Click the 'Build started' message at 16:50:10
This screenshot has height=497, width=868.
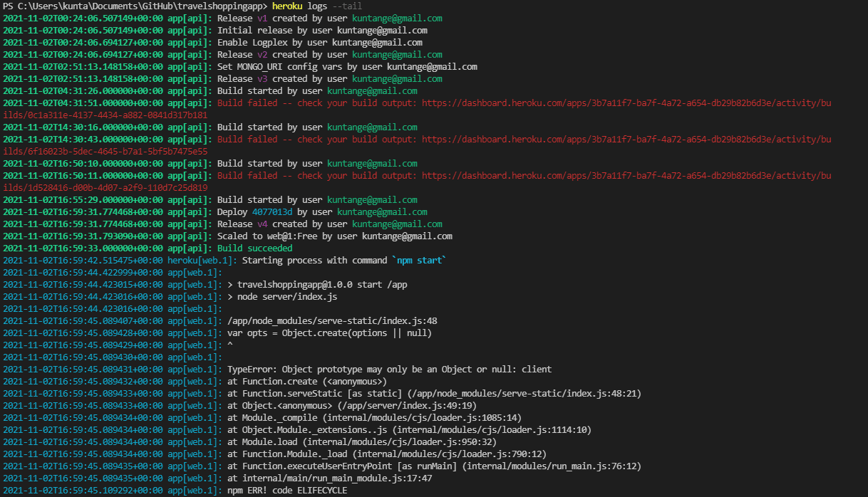pyautogui.click(x=317, y=163)
